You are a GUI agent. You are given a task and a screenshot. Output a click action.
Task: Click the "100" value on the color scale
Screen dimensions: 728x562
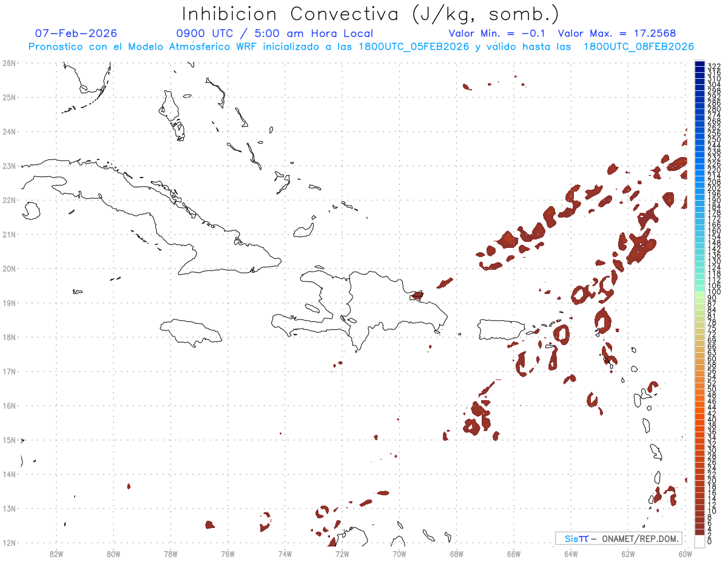[714, 292]
